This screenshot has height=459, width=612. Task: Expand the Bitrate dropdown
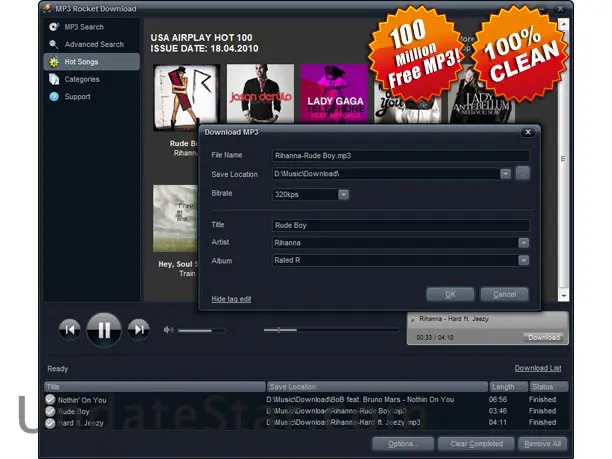pyautogui.click(x=343, y=194)
